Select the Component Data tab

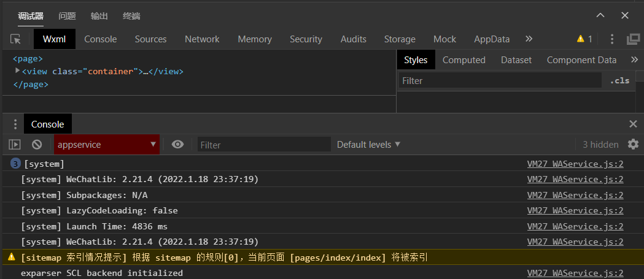(x=581, y=60)
